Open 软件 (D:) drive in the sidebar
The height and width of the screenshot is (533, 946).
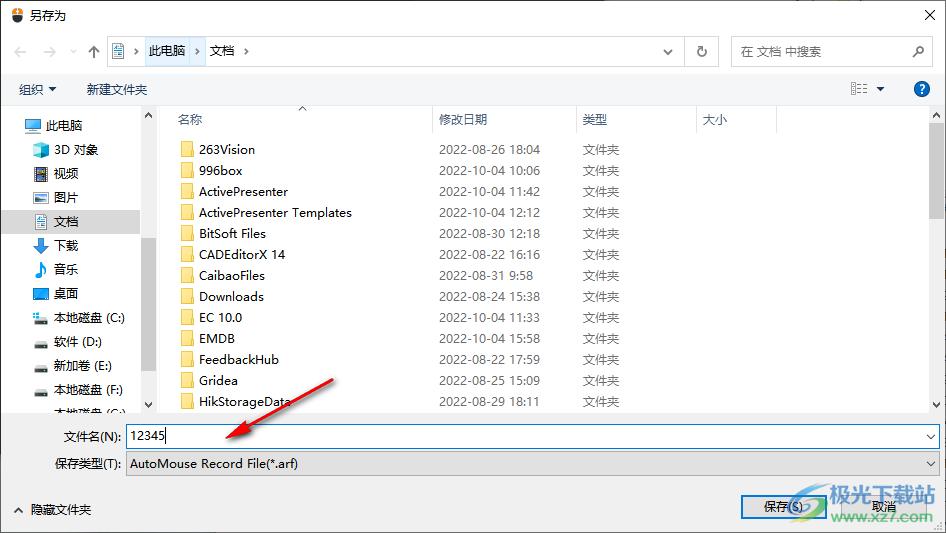point(68,342)
